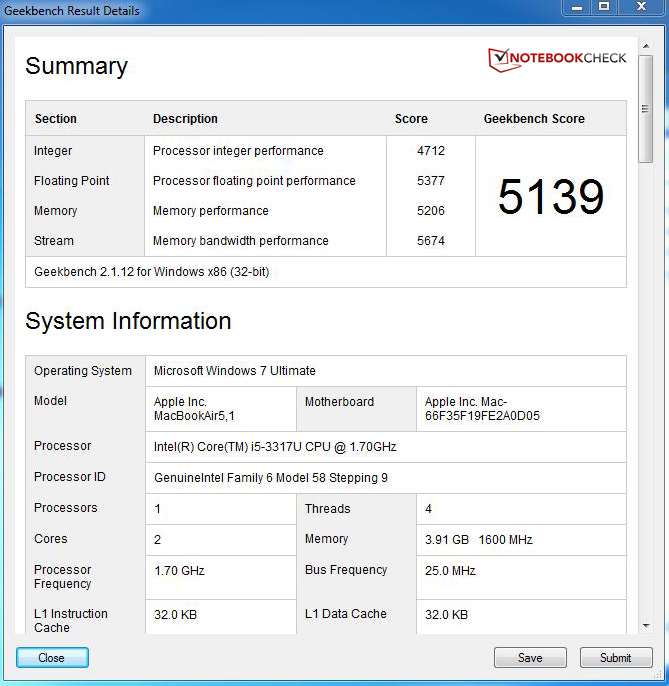Click the Motherboard label

[x=339, y=402]
